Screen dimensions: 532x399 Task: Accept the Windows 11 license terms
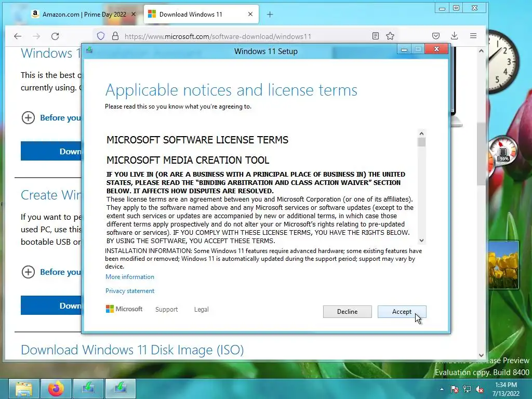pos(402,312)
